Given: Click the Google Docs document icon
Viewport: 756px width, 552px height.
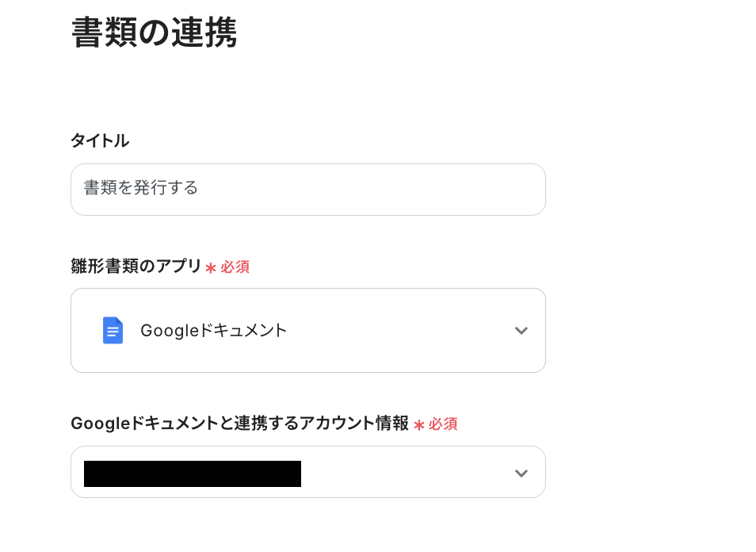Looking at the screenshot, I should 113,330.
